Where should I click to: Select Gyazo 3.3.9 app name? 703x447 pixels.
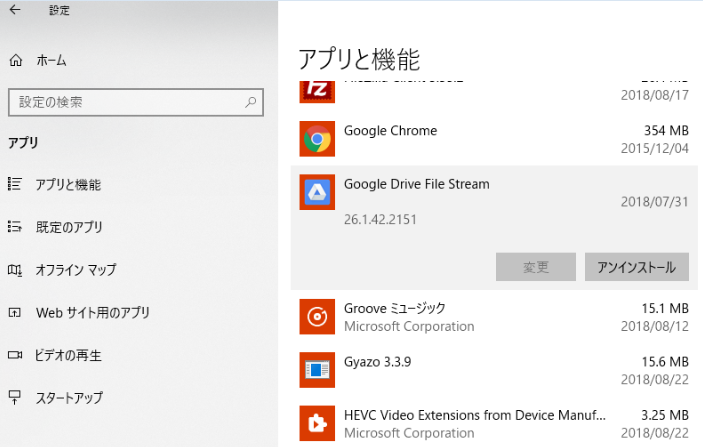pyautogui.click(x=378, y=362)
